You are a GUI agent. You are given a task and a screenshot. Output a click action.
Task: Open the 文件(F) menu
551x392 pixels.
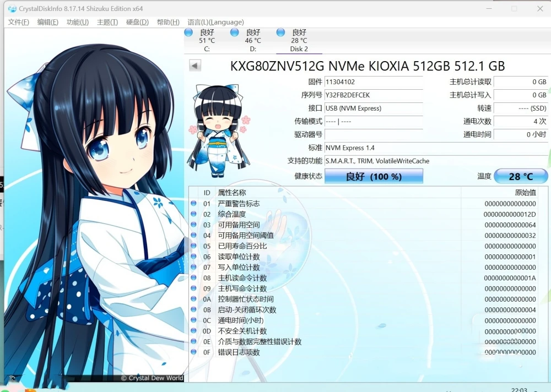point(18,23)
